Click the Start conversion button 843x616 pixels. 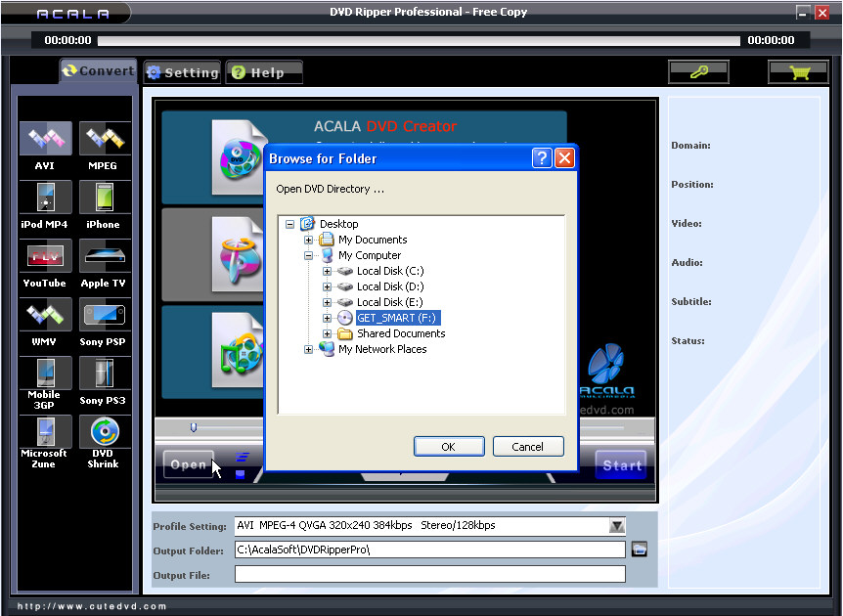point(622,465)
